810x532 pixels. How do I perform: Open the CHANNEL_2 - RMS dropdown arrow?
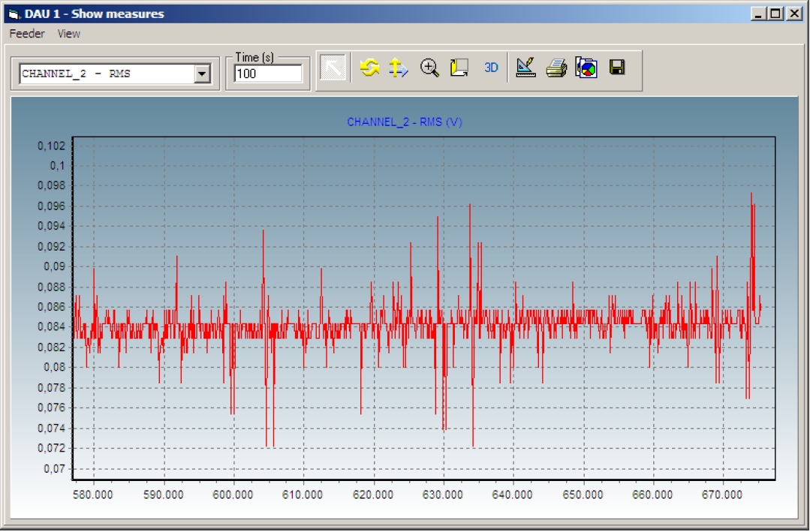pos(202,74)
